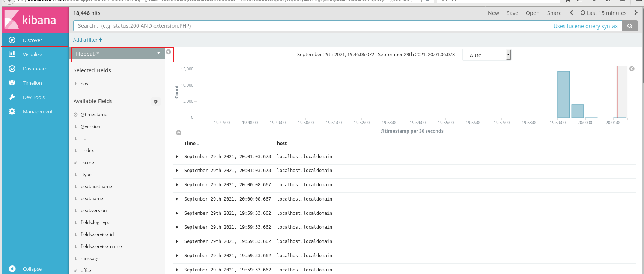The height and width of the screenshot is (274, 644).
Task: Click the Available Fields heading
Action: (93, 101)
